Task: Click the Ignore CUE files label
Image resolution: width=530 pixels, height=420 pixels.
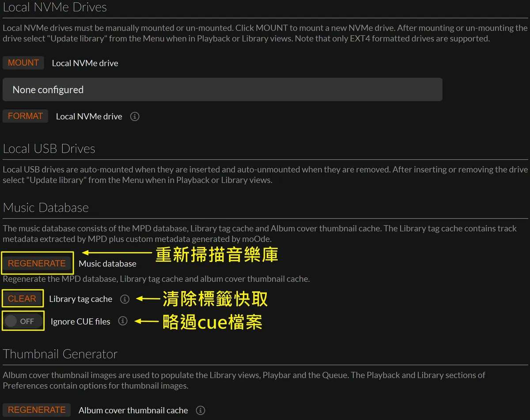Action: click(x=80, y=322)
